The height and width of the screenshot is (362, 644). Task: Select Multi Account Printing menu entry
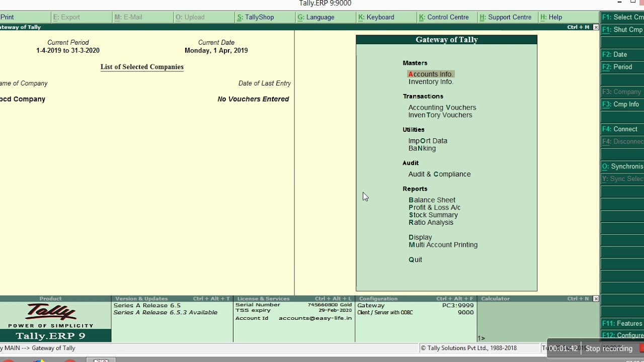tap(443, 245)
